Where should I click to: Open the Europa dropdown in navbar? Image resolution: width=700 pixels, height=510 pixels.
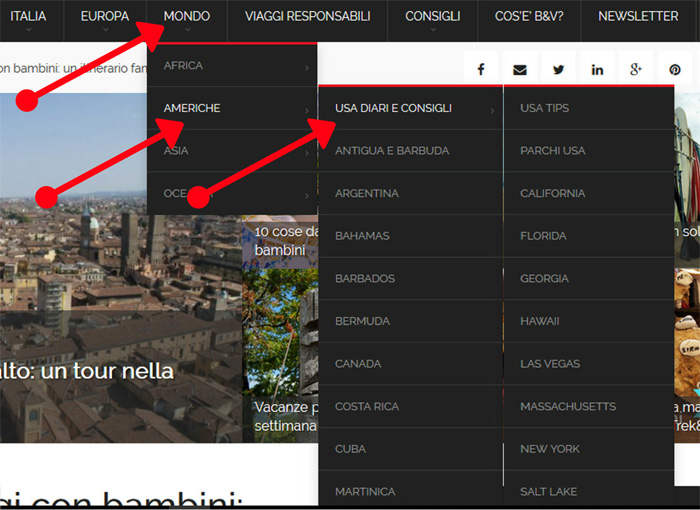point(104,17)
